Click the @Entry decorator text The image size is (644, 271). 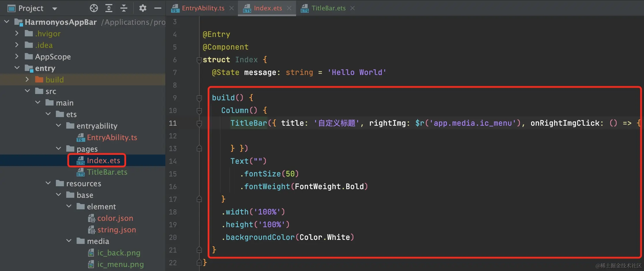(216, 35)
